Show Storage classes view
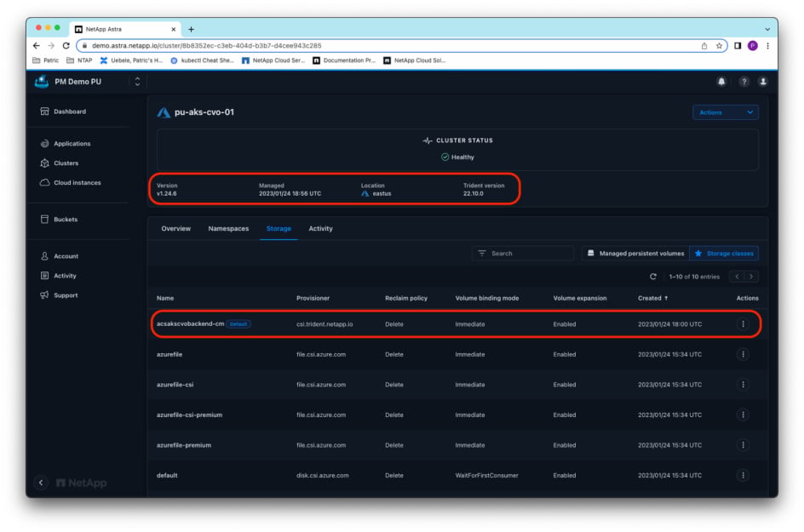 (x=724, y=253)
